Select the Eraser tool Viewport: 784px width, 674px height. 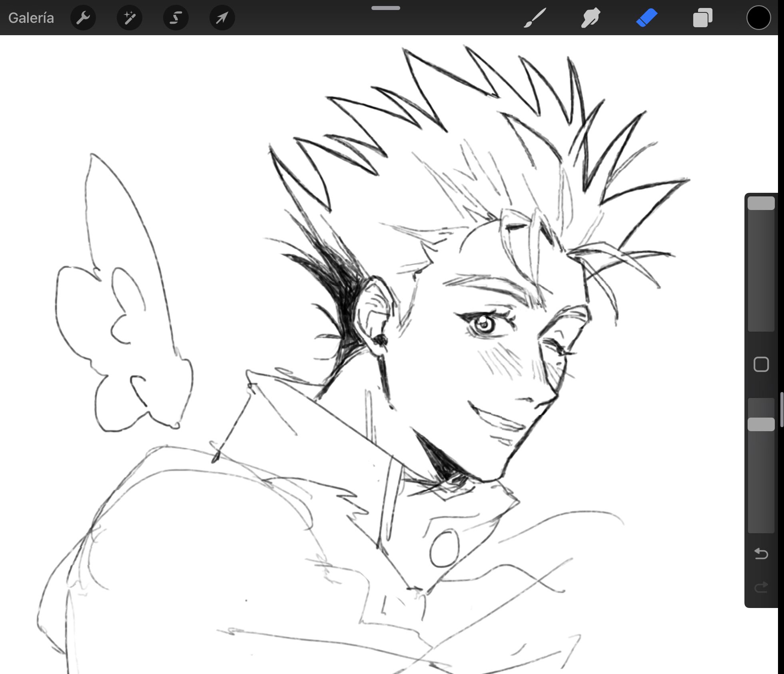coord(647,18)
